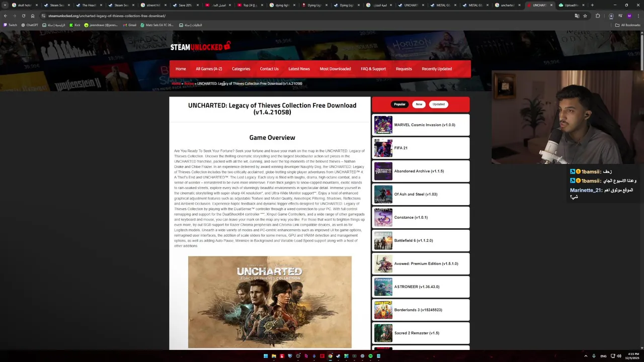View site information icon in address bar
Image resolution: width=644 pixels, height=362 pixels.
point(44,16)
